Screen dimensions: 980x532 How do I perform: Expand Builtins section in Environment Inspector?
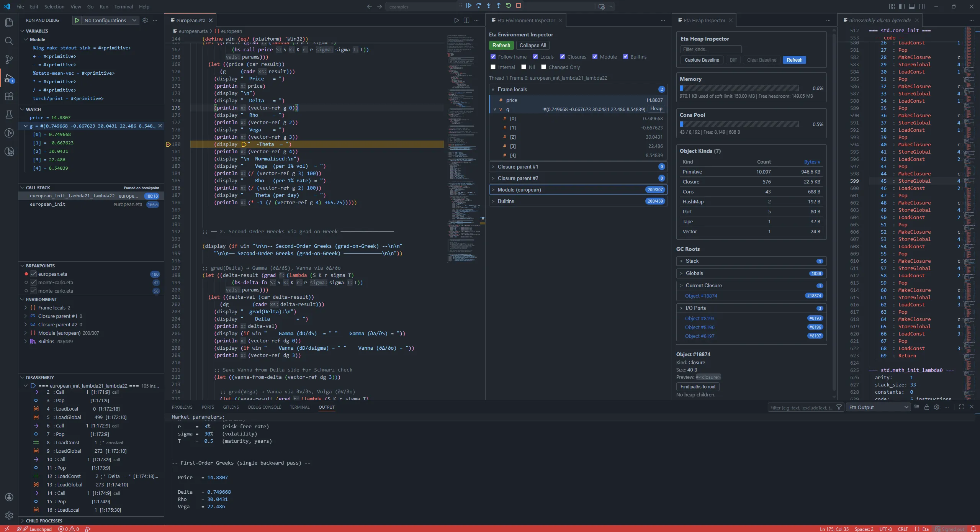[x=578, y=201]
